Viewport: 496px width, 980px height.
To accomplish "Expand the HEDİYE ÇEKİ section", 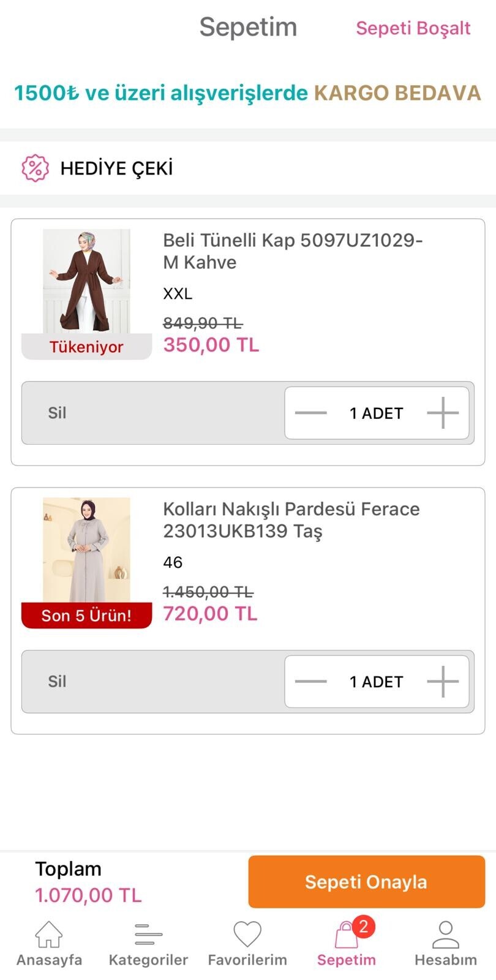I will (116, 168).
